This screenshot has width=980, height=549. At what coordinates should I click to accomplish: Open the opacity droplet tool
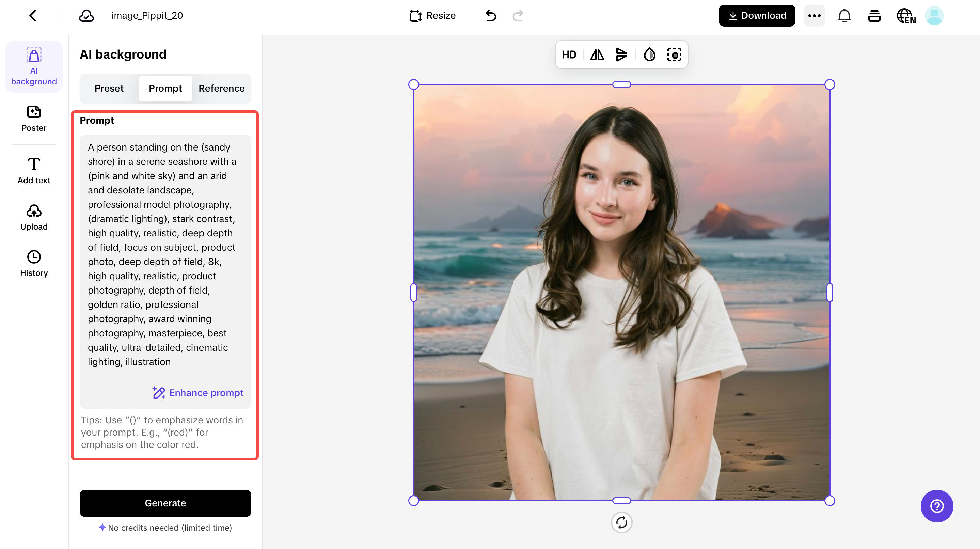point(649,55)
